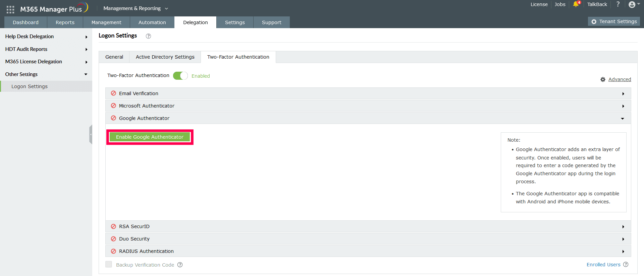Expand the Email Verification section arrow
The image size is (644, 276).
[623, 94]
